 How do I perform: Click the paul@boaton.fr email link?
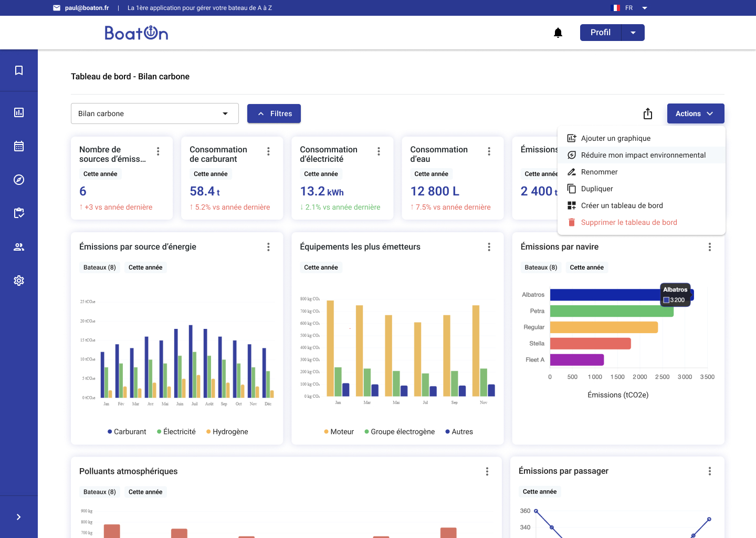[86, 8]
